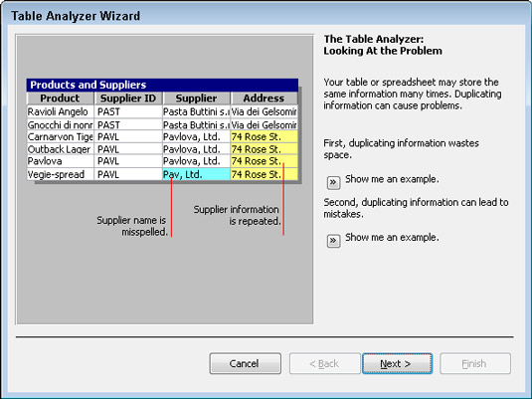Select the Ravioli Angelo product cell
The width and height of the screenshot is (532, 399).
[60, 111]
